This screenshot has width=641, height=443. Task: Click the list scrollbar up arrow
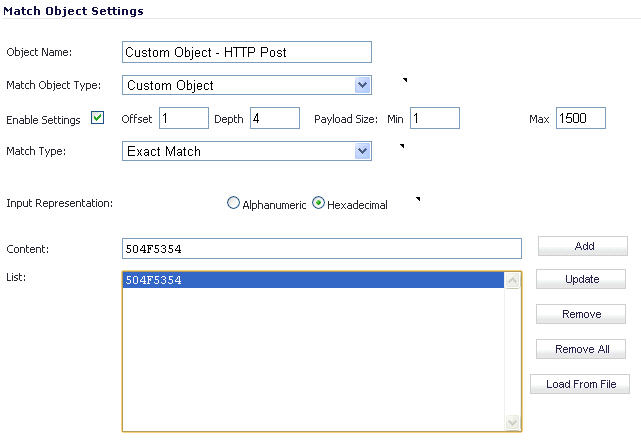[512, 280]
